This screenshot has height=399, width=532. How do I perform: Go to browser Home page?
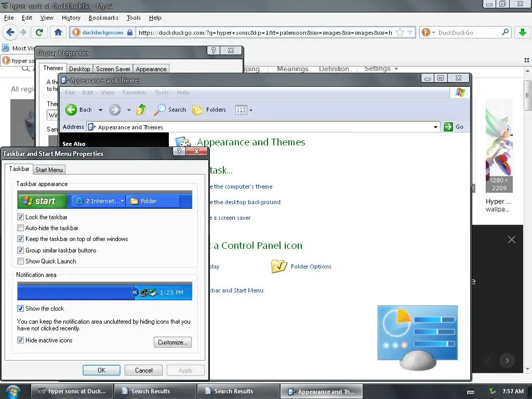[x=58, y=32]
